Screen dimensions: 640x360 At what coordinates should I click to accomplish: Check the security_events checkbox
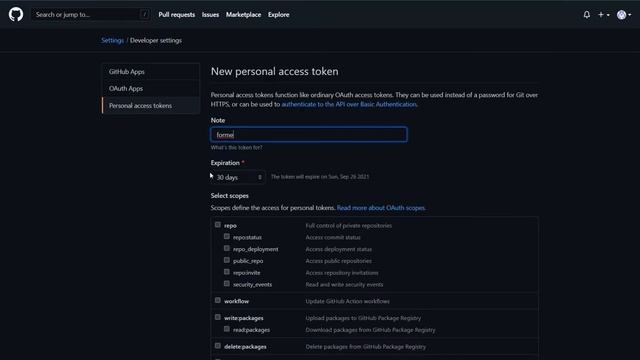(x=227, y=284)
